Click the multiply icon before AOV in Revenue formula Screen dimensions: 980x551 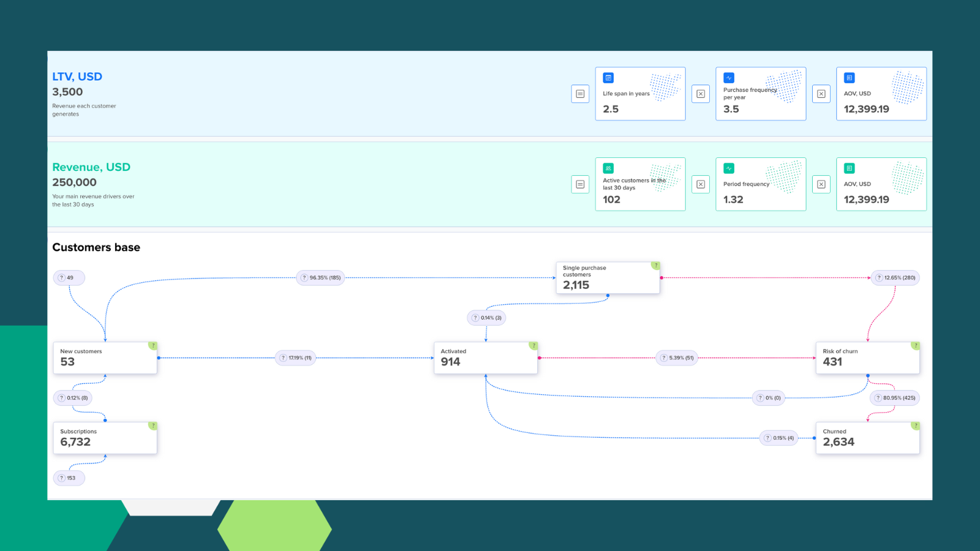tap(821, 184)
